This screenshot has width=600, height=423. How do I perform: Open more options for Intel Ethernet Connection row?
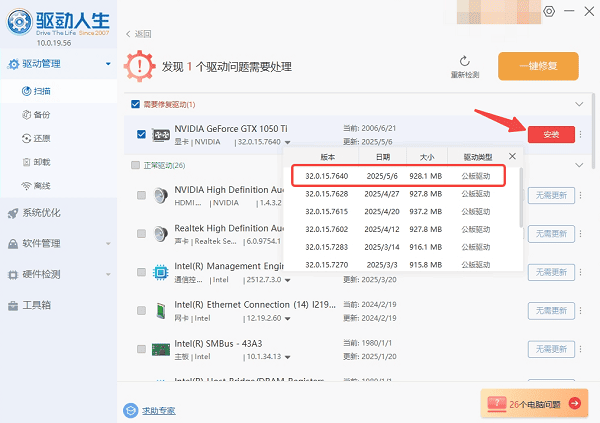point(580,310)
